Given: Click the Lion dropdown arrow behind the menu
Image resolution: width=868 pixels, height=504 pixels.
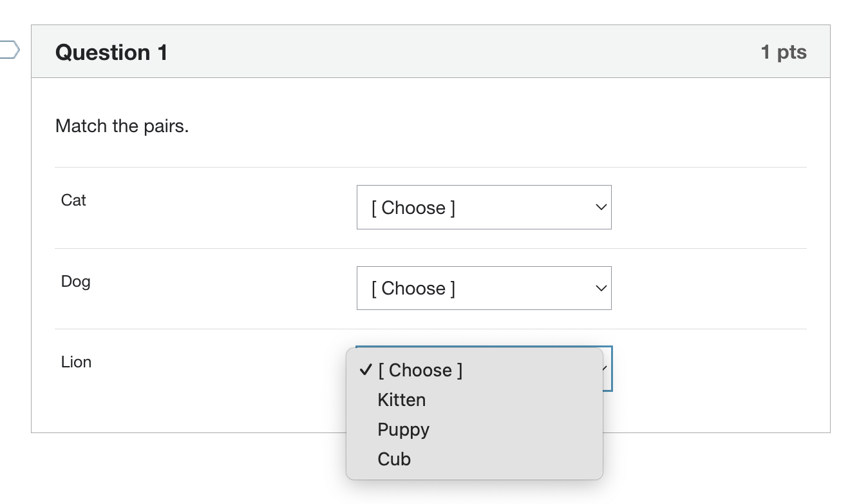Looking at the screenshot, I should (606, 369).
